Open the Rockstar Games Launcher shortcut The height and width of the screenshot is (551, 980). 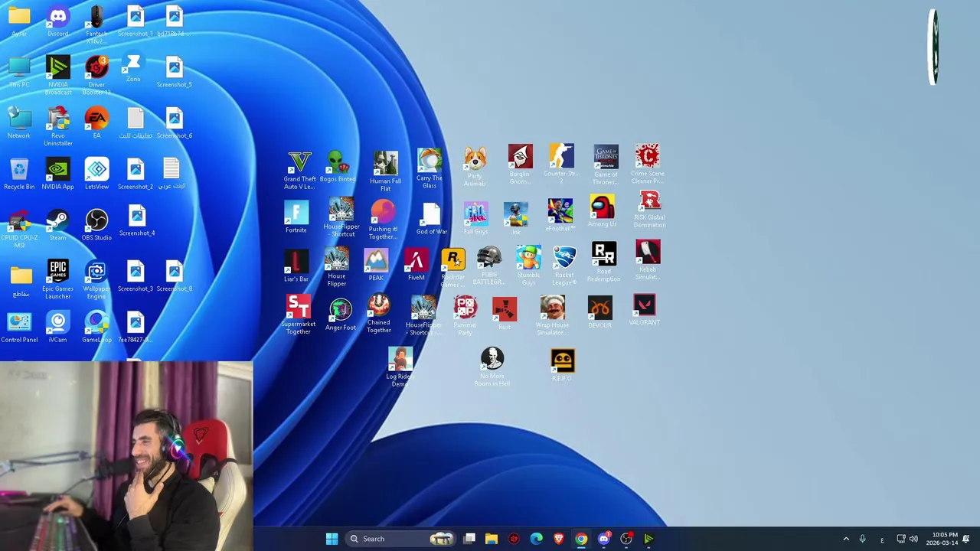pyautogui.click(x=452, y=269)
